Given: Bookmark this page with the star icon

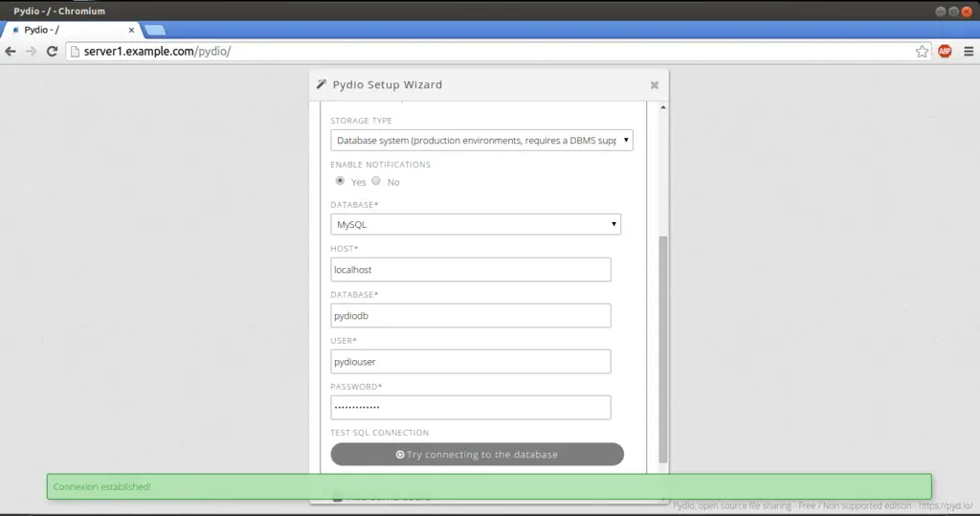Looking at the screenshot, I should click(x=922, y=52).
